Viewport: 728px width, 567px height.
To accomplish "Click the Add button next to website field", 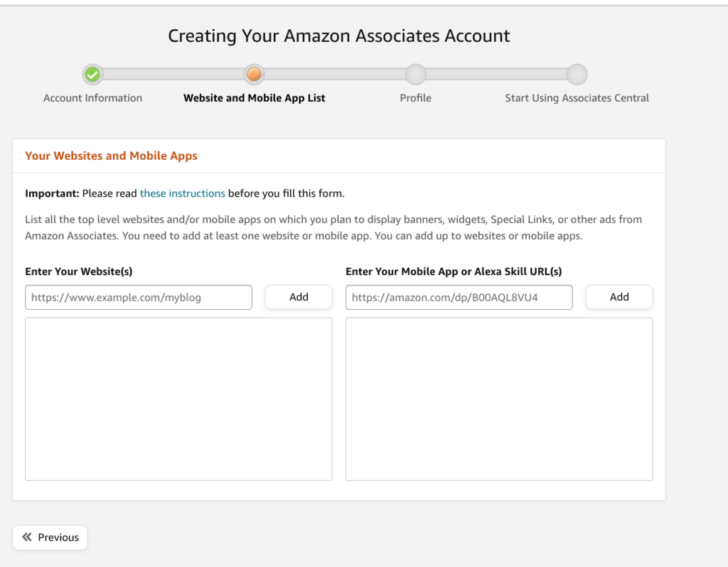I will [298, 297].
